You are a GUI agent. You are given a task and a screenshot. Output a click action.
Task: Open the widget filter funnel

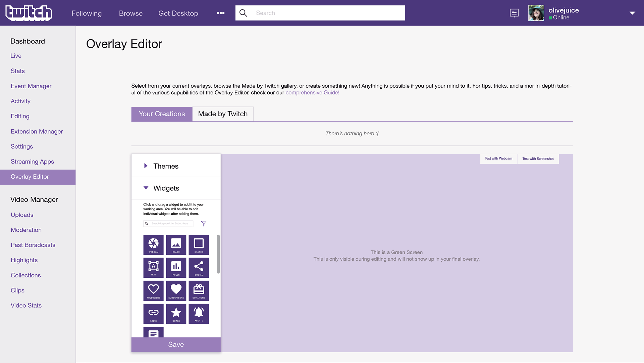(x=204, y=223)
